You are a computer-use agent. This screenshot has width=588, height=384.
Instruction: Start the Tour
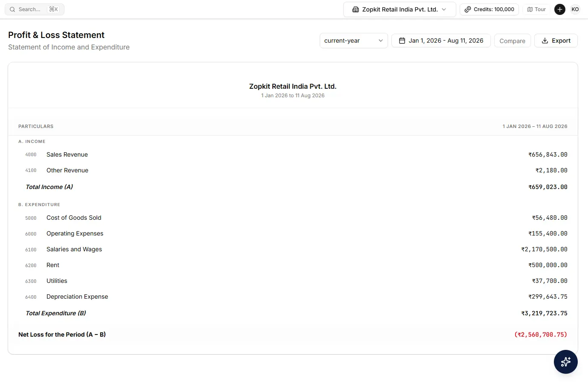coord(536,9)
